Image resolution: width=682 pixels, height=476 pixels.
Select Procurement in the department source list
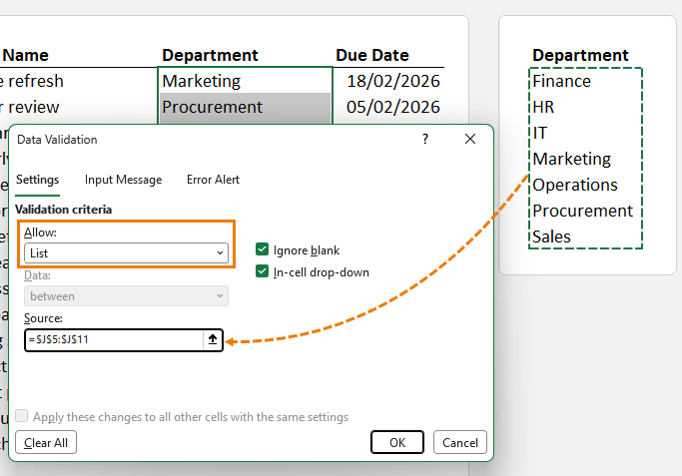click(x=585, y=211)
